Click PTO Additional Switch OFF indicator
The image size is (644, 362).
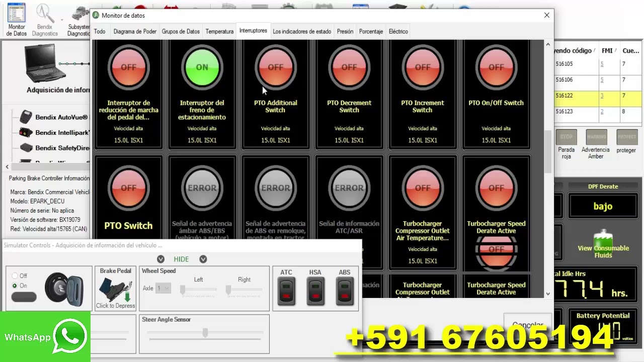[x=275, y=67]
